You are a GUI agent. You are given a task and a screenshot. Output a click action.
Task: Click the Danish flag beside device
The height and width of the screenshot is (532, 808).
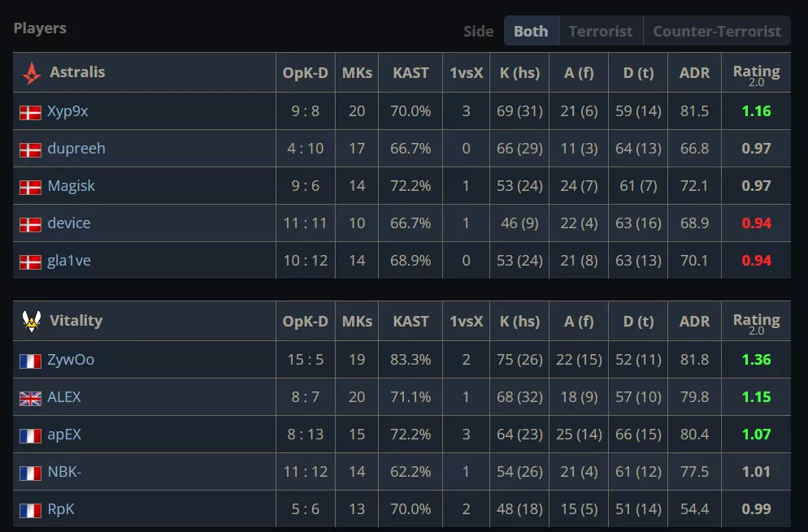(30, 223)
